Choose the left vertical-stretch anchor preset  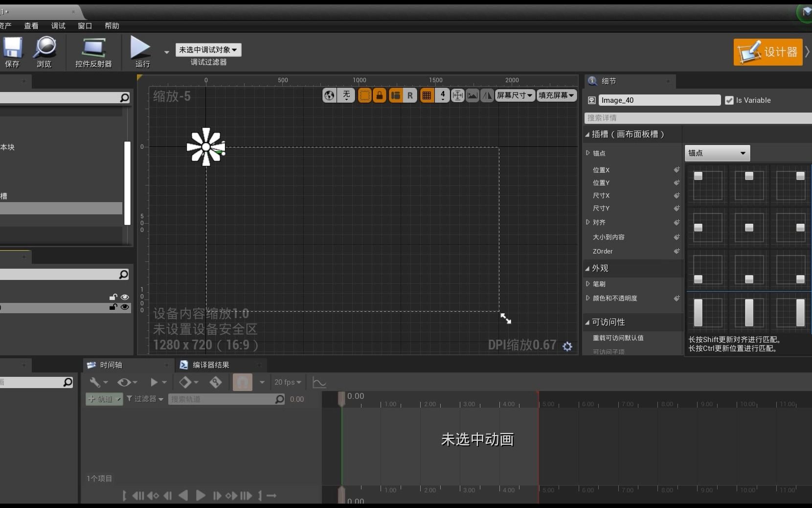coord(708,312)
